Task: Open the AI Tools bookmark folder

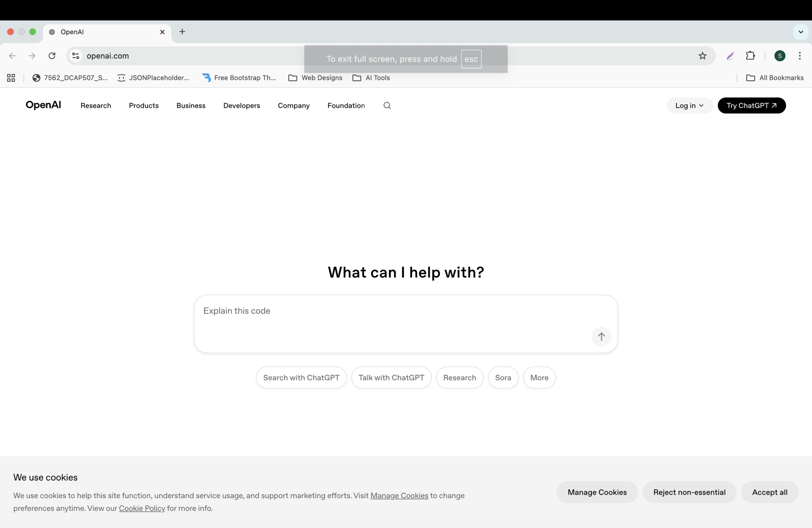Action: tap(371, 78)
